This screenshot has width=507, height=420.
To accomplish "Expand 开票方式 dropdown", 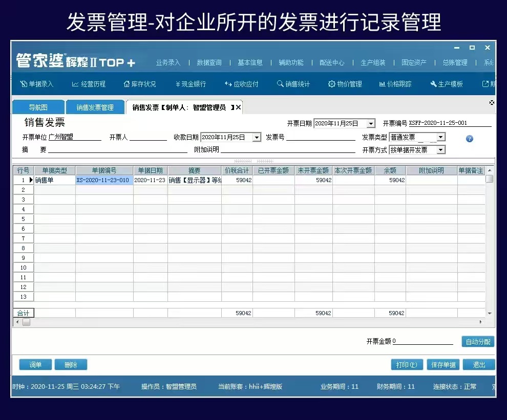I will click(x=440, y=150).
